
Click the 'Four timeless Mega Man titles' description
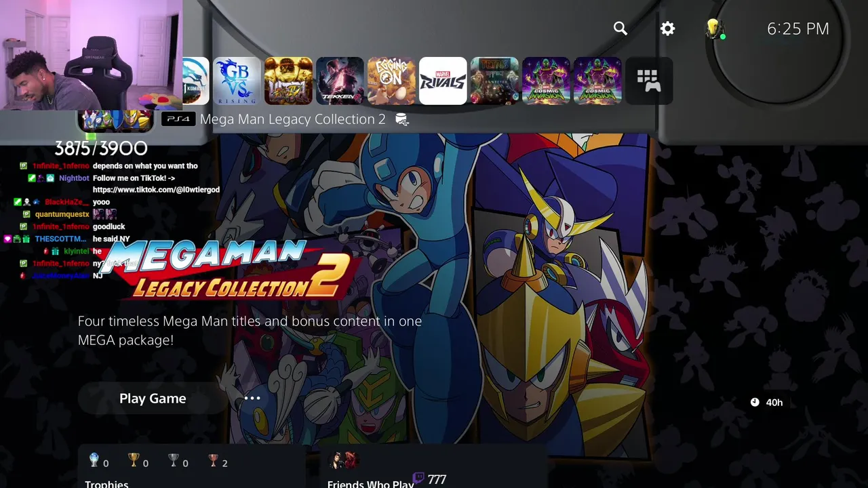click(x=250, y=330)
